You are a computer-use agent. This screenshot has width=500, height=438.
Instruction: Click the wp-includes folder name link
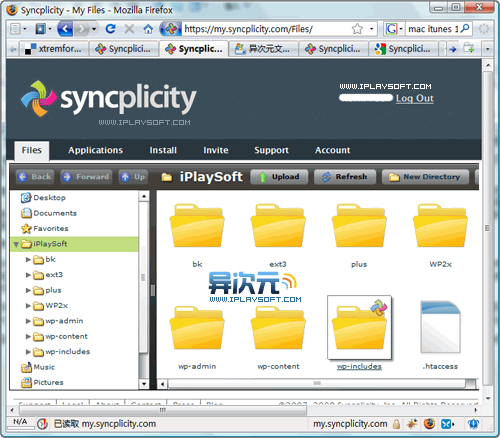[359, 366]
